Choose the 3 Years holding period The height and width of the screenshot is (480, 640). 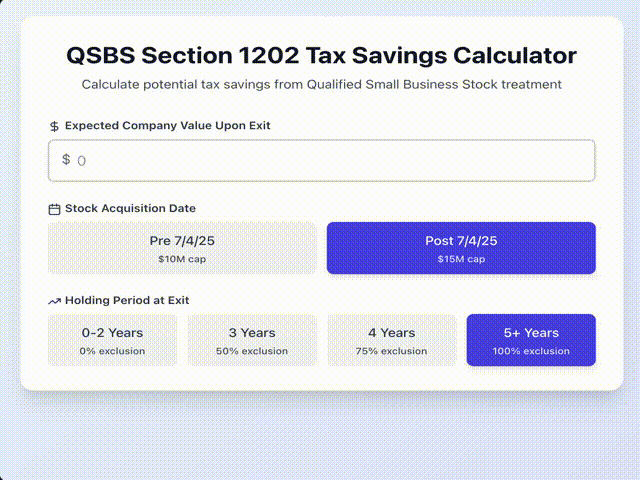coord(252,340)
